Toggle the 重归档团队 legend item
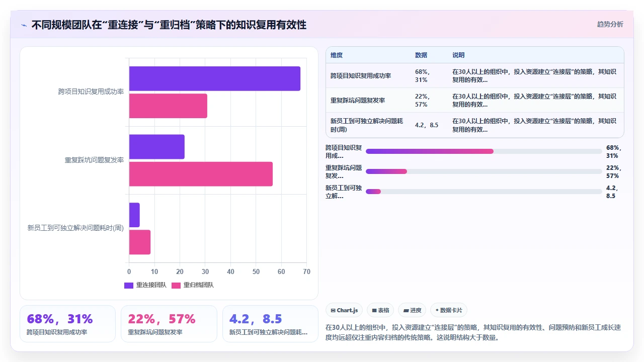This screenshot has height=362, width=644. coord(193,285)
